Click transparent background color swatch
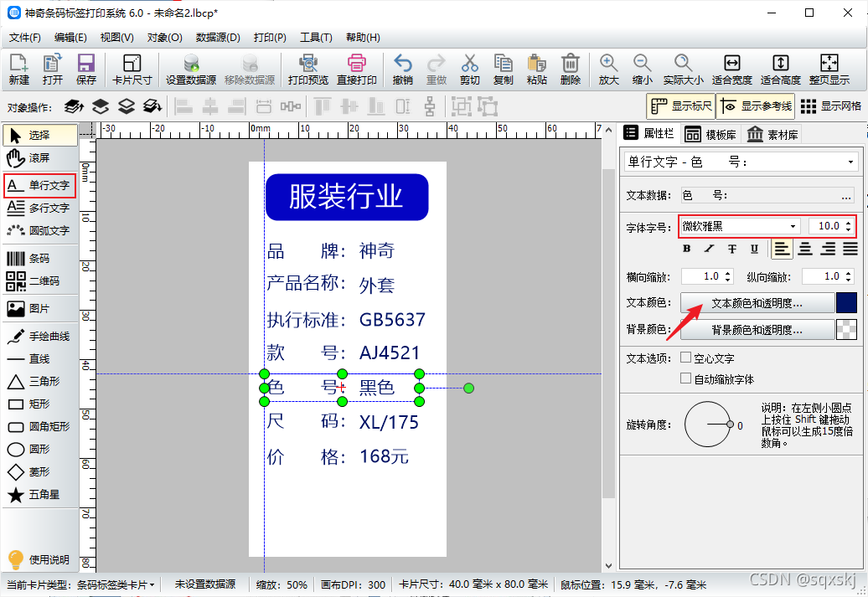 846,330
